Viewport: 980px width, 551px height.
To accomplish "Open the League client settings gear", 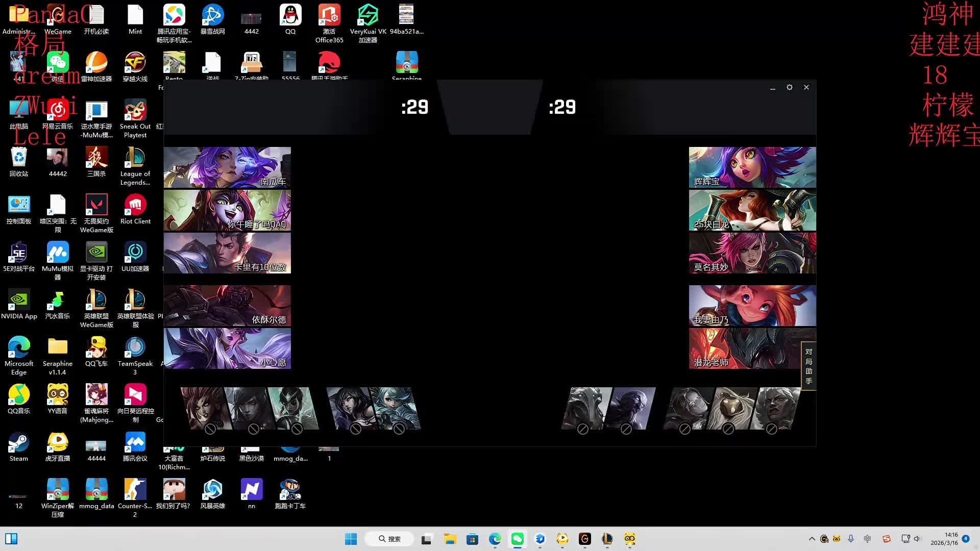I will (789, 87).
